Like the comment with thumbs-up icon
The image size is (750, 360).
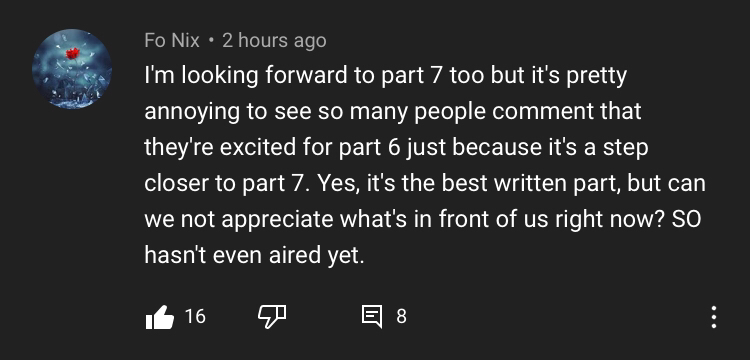(x=159, y=317)
